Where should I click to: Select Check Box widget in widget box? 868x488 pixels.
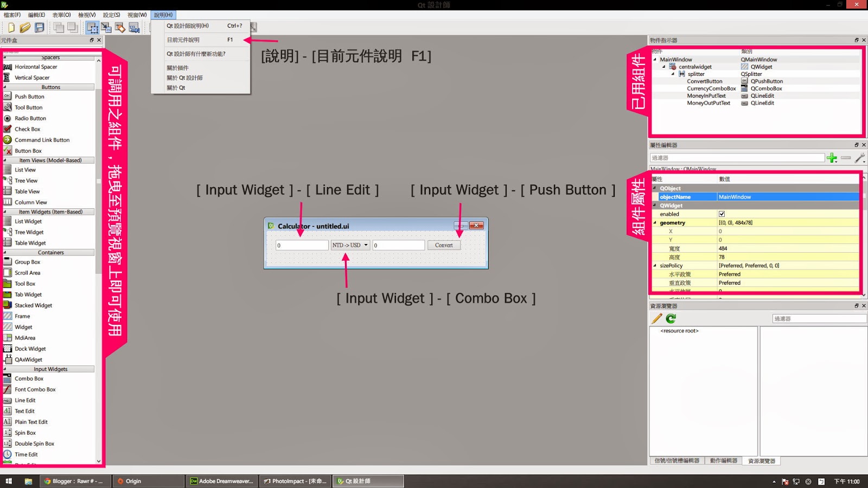28,129
